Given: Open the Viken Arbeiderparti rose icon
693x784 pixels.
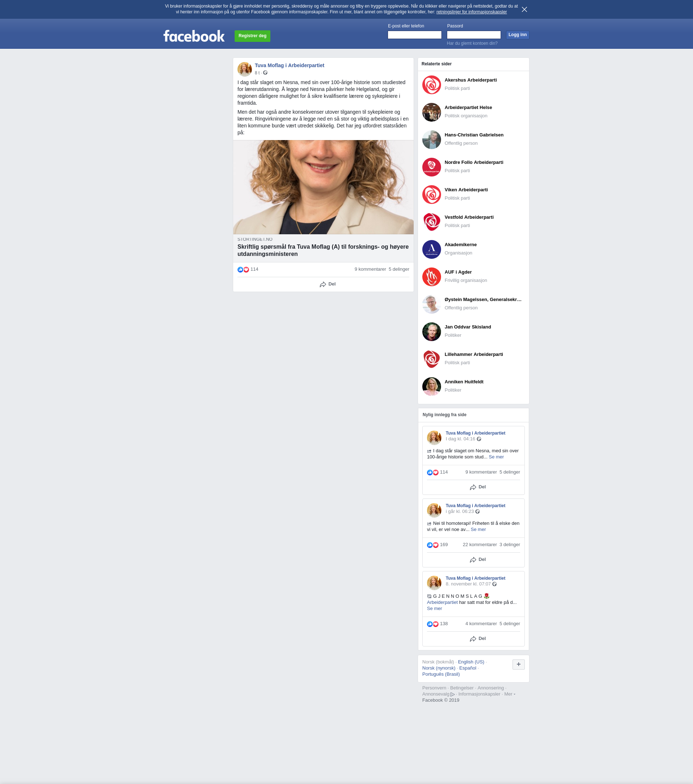Looking at the screenshot, I should [431, 195].
